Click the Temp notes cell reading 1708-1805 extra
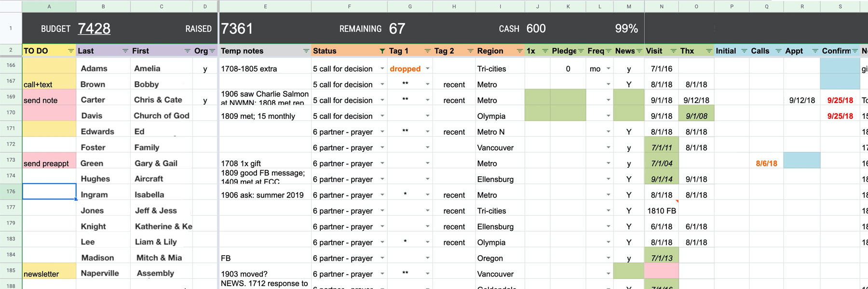This screenshot has height=289, width=868. pyautogui.click(x=265, y=69)
